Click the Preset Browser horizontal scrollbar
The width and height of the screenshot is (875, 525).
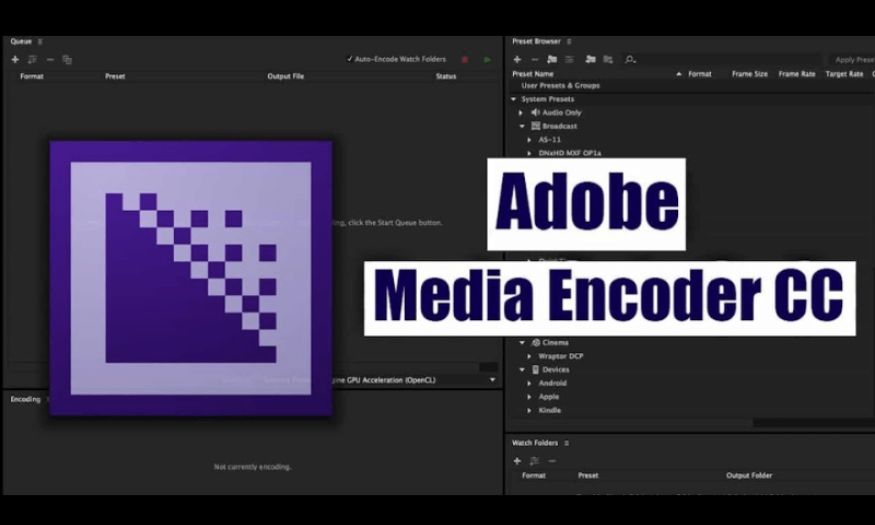(x=814, y=423)
